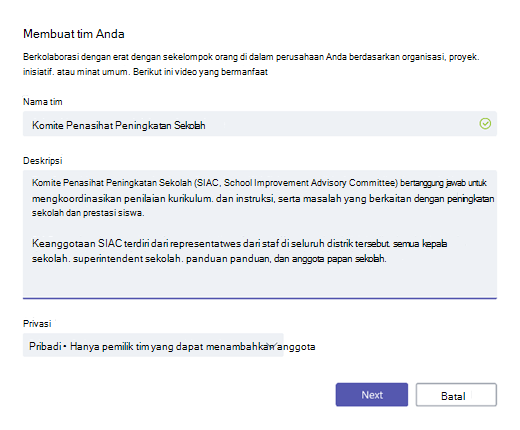Click the 'Deskripsi' label
The height and width of the screenshot is (430, 520).
coord(43,161)
